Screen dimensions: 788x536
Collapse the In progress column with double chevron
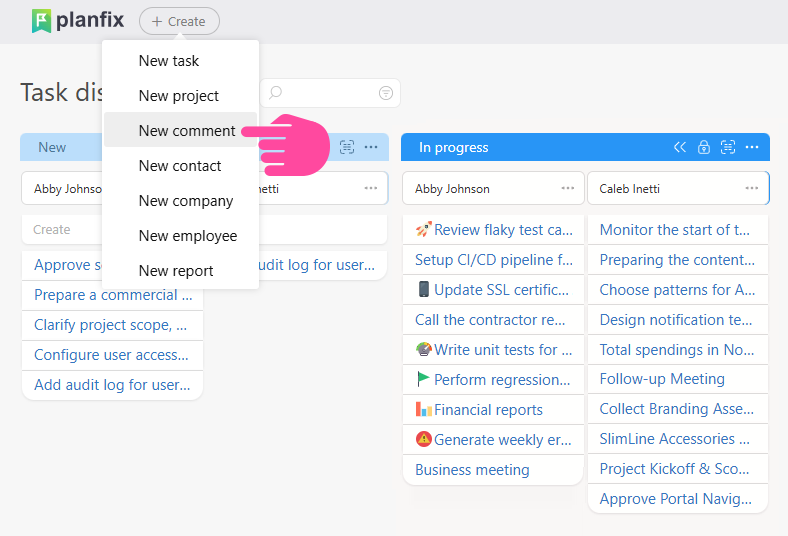(x=680, y=147)
